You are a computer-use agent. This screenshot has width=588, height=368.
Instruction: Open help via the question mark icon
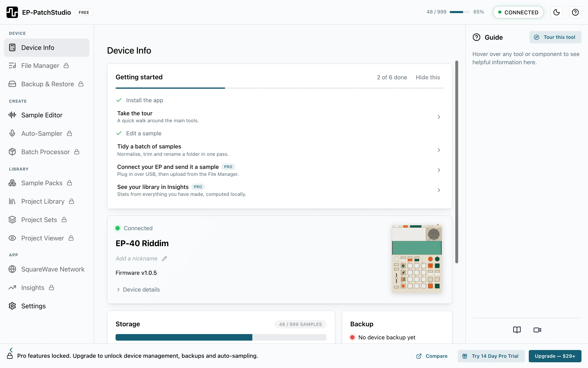575,12
